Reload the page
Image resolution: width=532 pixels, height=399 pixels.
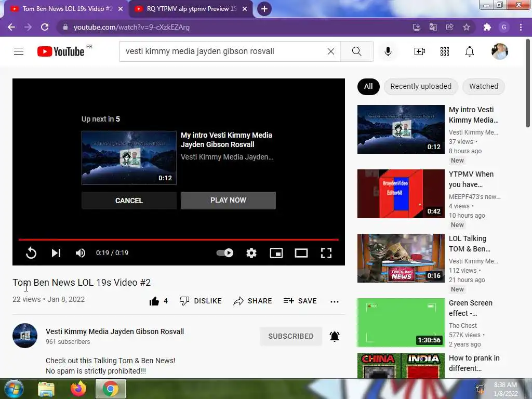point(45,27)
